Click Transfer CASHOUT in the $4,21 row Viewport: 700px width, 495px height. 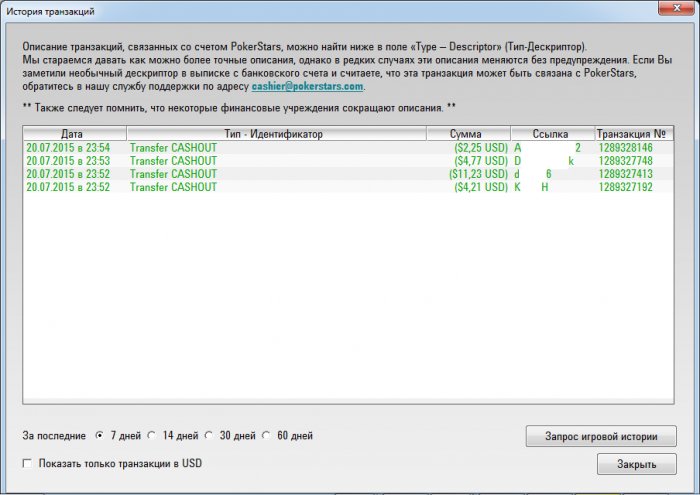pyautogui.click(x=173, y=187)
